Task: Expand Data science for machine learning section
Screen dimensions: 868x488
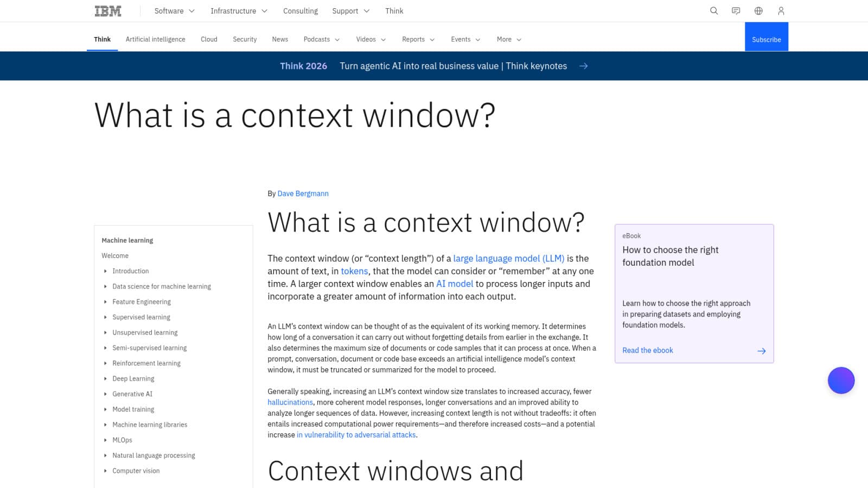Action: tap(105, 286)
